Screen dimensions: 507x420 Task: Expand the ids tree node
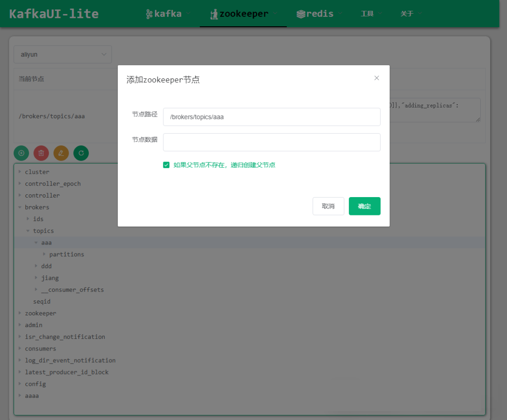[28, 219]
